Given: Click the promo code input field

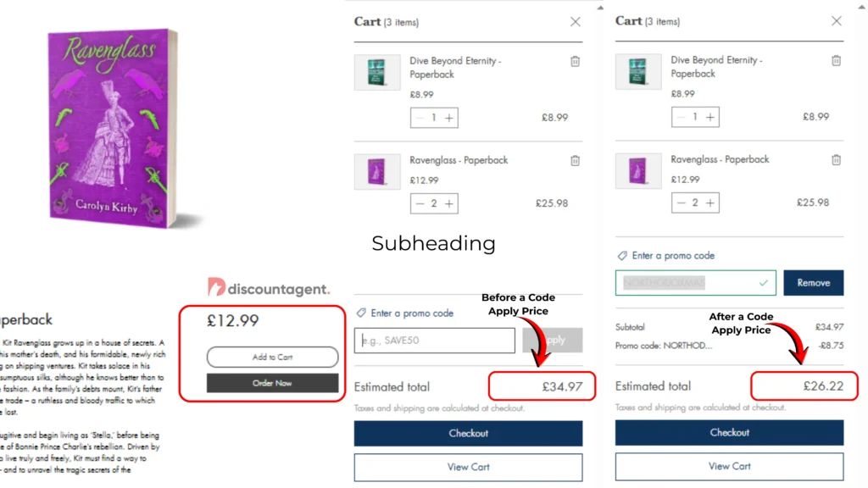Looking at the screenshot, I should pyautogui.click(x=435, y=341).
